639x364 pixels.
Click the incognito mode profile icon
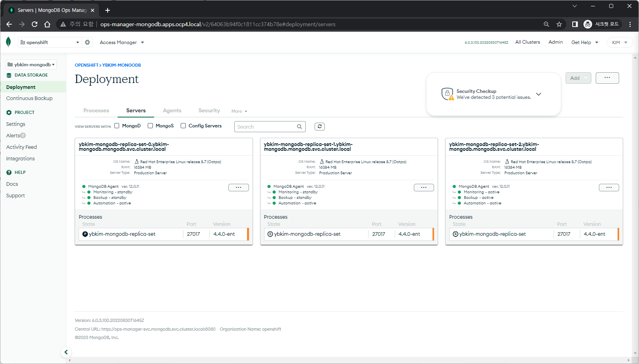click(588, 24)
